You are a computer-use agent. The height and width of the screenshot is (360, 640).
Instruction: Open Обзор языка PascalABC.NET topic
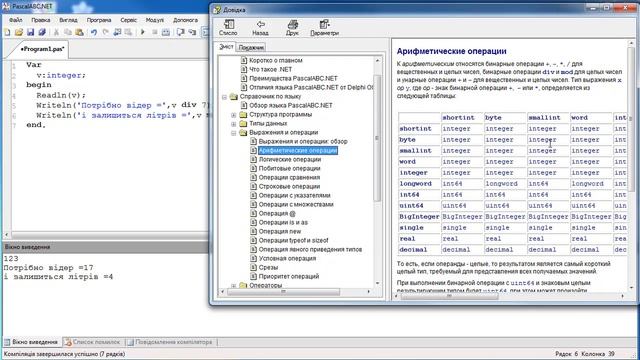(x=291, y=105)
